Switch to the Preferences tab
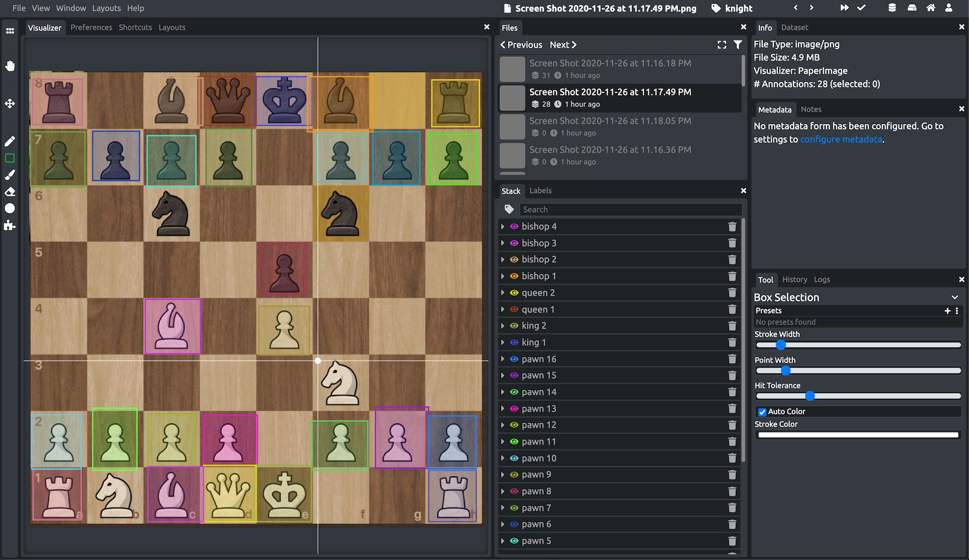Image resolution: width=969 pixels, height=560 pixels. coord(91,27)
